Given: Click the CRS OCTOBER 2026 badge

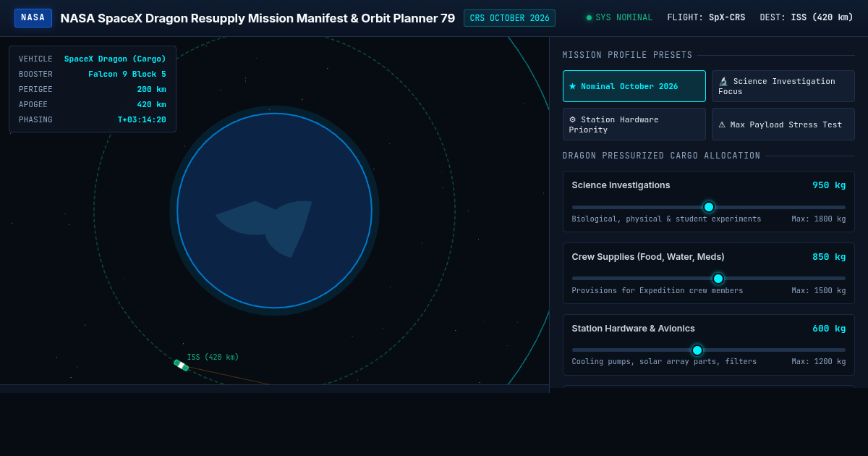Looking at the screenshot, I should pos(509,18).
